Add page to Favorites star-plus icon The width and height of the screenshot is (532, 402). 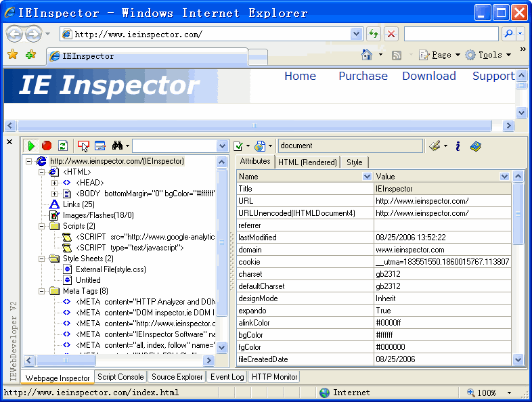[30, 55]
